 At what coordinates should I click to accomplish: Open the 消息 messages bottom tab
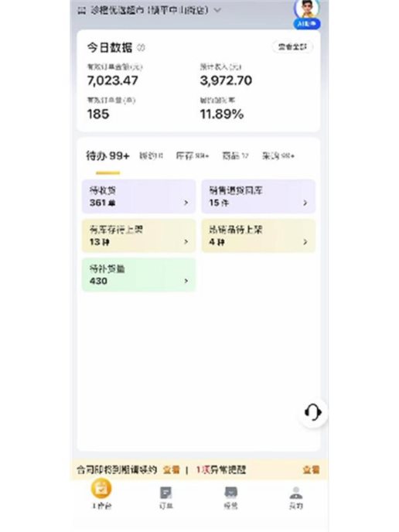pos(230,497)
